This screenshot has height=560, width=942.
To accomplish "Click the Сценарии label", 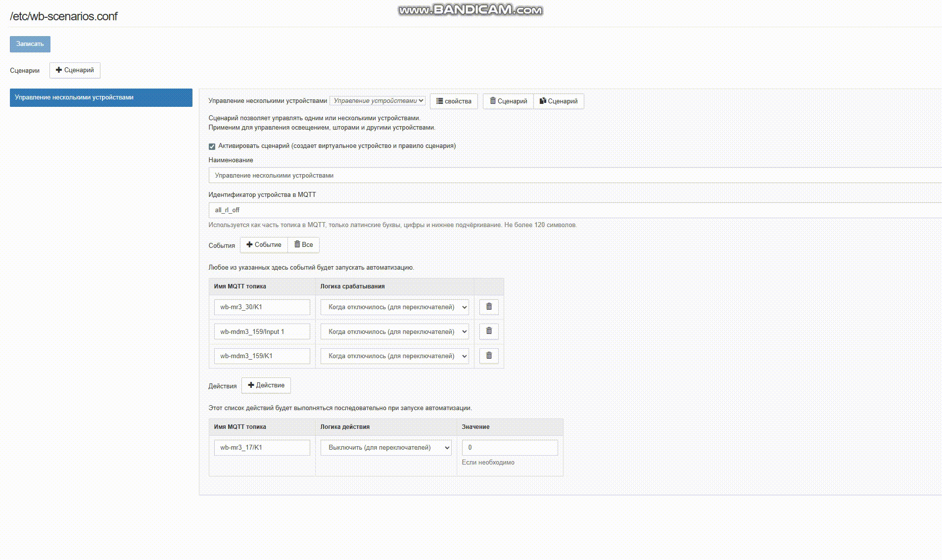I will click(25, 71).
